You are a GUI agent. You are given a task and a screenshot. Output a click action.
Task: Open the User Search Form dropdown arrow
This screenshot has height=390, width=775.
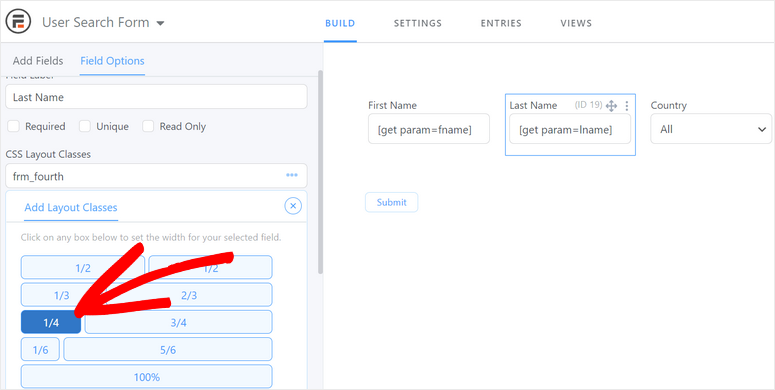pyautogui.click(x=160, y=23)
